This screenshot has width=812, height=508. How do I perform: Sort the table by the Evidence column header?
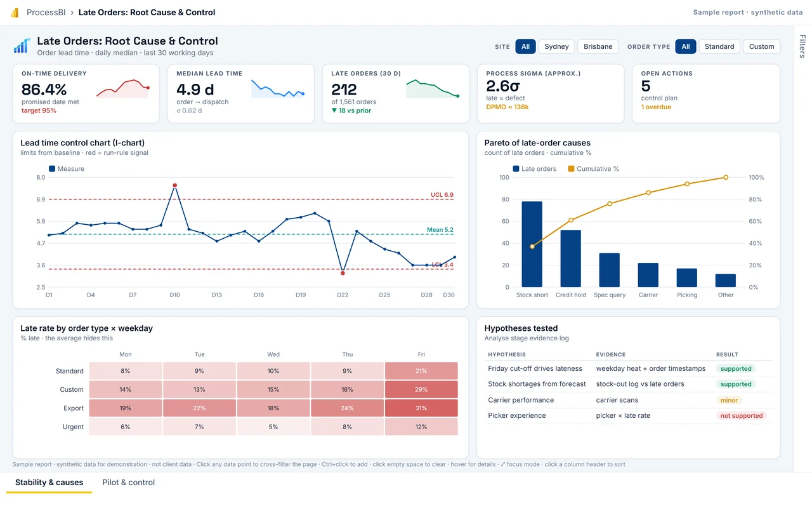pos(611,355)
